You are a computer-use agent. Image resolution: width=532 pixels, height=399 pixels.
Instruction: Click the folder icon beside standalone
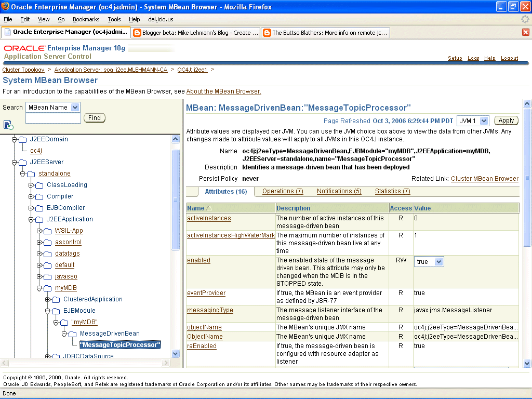pyautogui.click(x=31, y=174)
